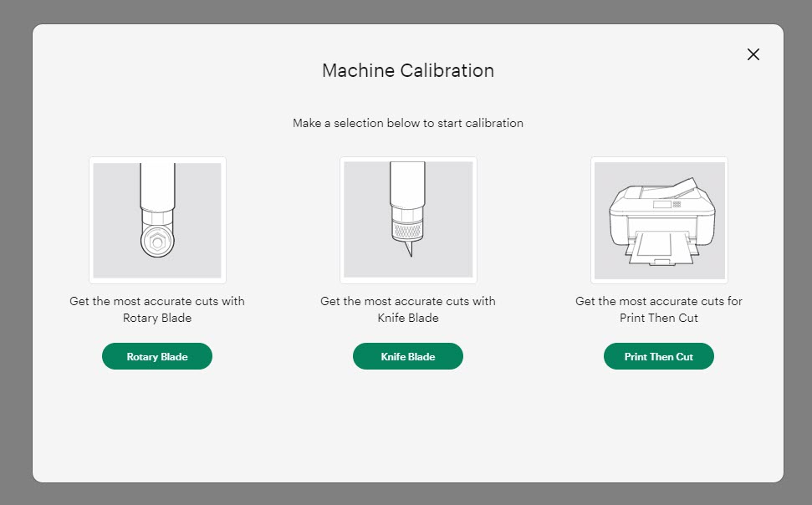This screenshot has height=505, width=812.
Task: Close the Machine Calibration dialog
Action: pyautogui.click(x=753, y=54)
